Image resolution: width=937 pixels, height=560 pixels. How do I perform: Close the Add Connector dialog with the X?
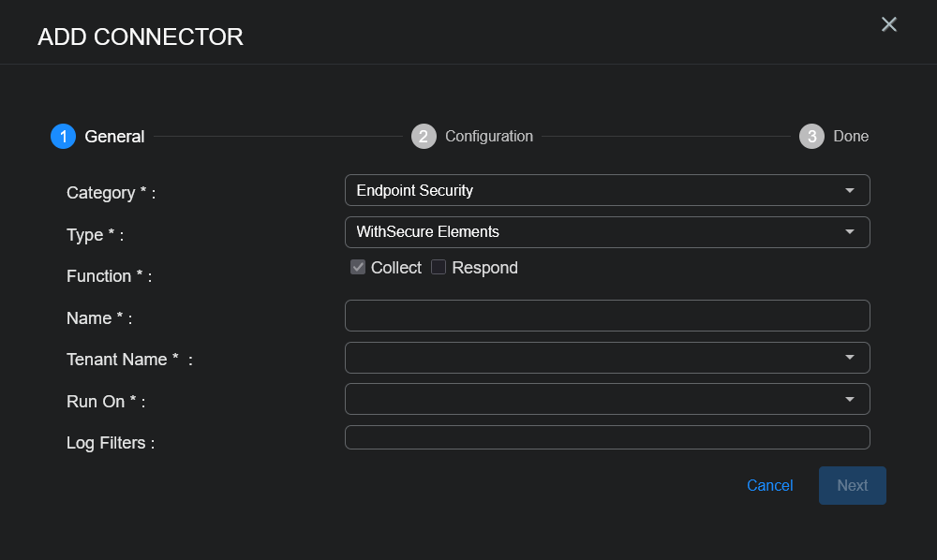pyautogui.click(x=889, y=24)
